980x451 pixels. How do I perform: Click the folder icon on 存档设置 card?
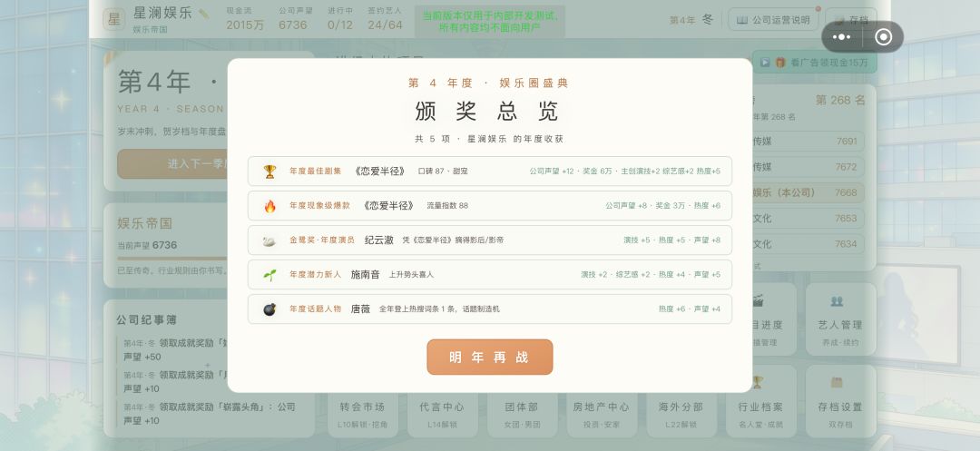coord(837,382)
